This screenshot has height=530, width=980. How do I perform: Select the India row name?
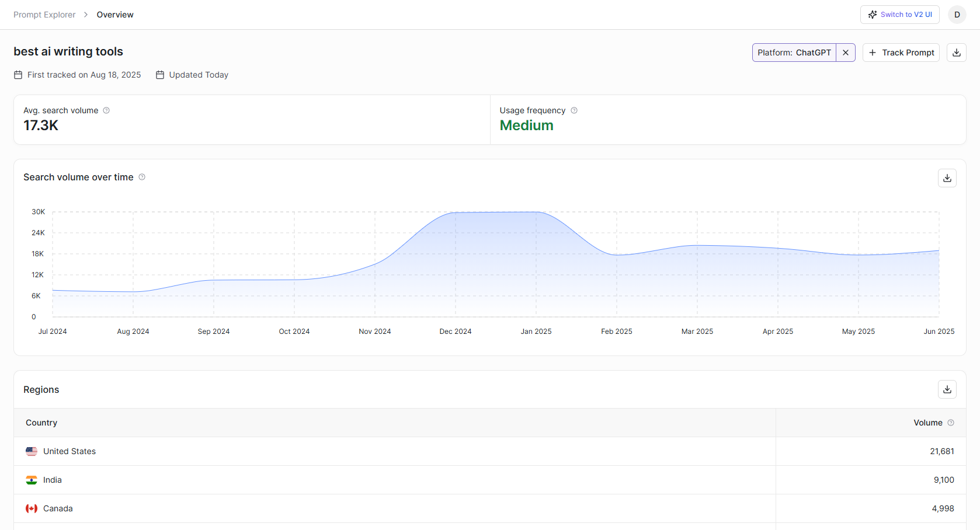[53, 480]
